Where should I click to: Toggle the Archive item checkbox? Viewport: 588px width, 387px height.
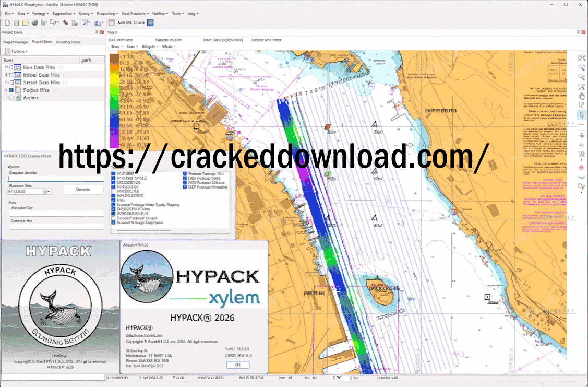pos(11,98)
